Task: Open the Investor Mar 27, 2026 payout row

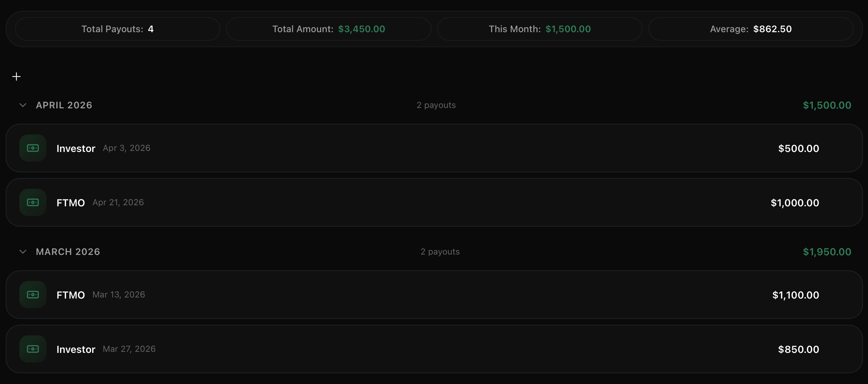Action: coord(434,349)
